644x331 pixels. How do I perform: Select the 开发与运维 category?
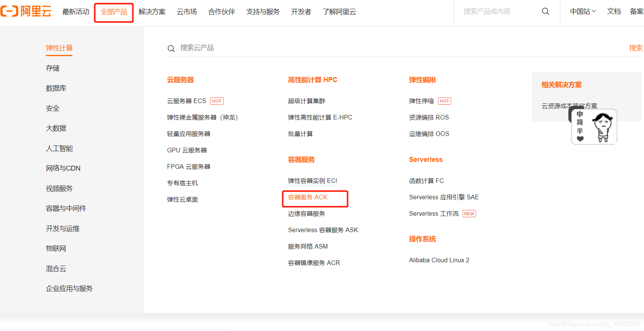point(63,228)
